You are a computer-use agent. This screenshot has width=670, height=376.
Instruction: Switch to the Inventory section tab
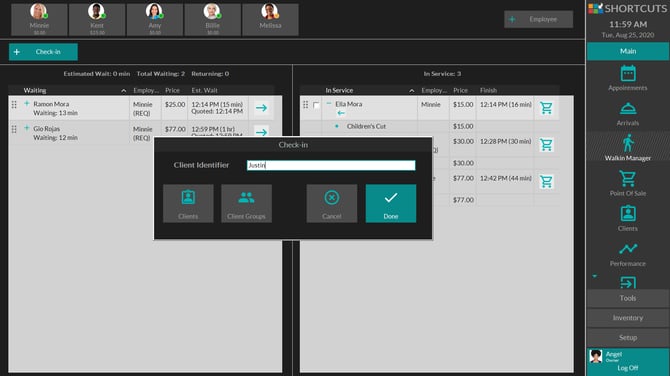628,318
